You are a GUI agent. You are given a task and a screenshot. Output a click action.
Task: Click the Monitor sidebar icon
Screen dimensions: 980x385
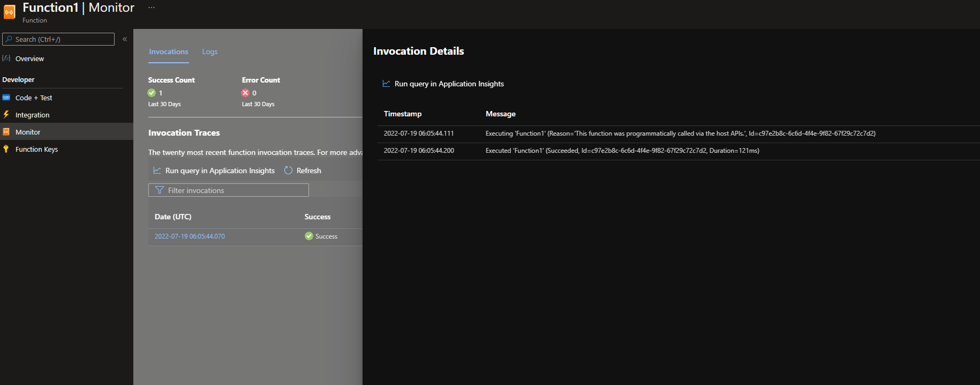(x=6, y=132)
